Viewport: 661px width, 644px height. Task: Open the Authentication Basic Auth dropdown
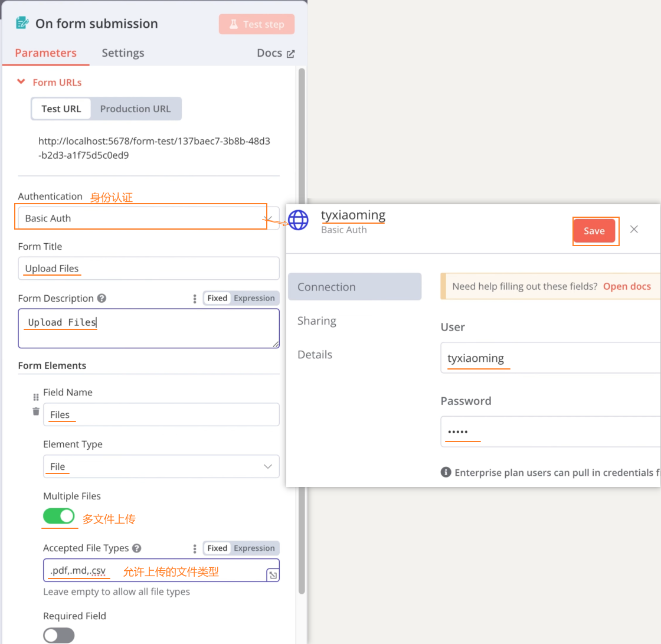click(142, 218)
